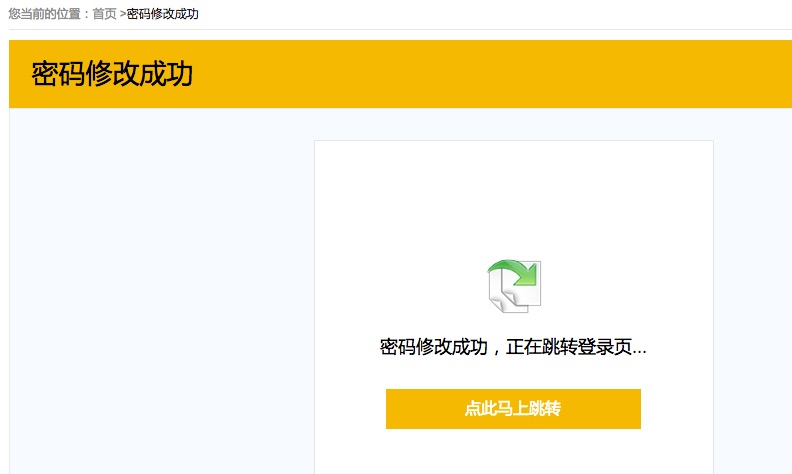Click the 密码修改成功 page heading
Viewport: 792px width, 474px height.
click(112, 74)
